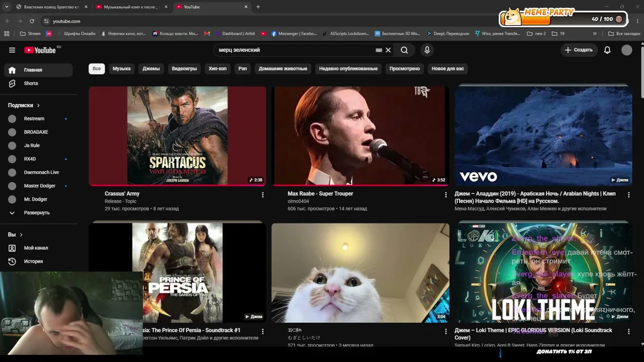Play the Max Raabe Super Trouper thumbnail

point(360,136)
